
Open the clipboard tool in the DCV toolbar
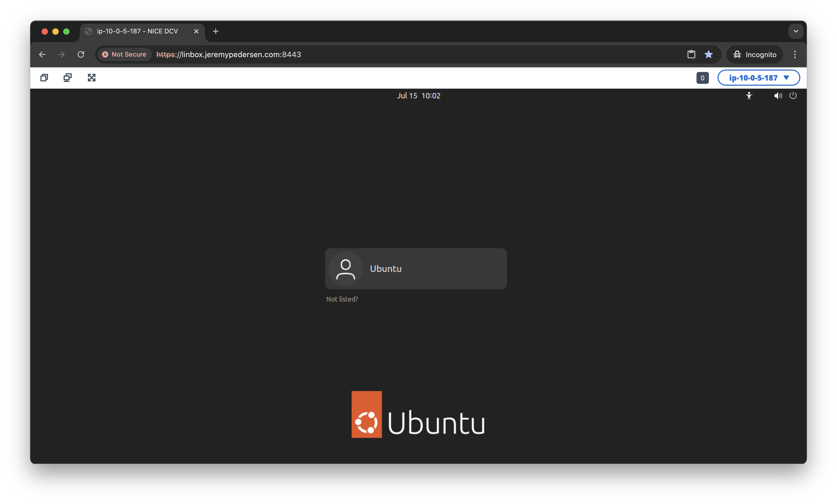(x=44, y=77)
